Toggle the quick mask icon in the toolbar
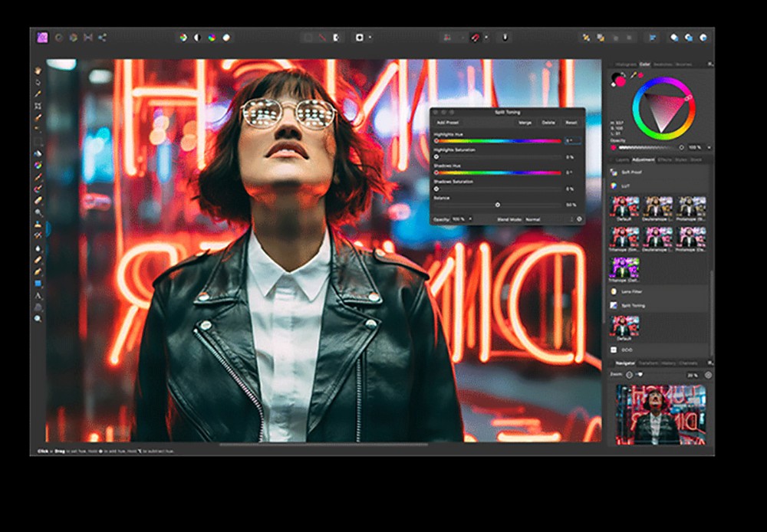The width and height of the screenshot is (767, 532). click(x=360, y=37)
